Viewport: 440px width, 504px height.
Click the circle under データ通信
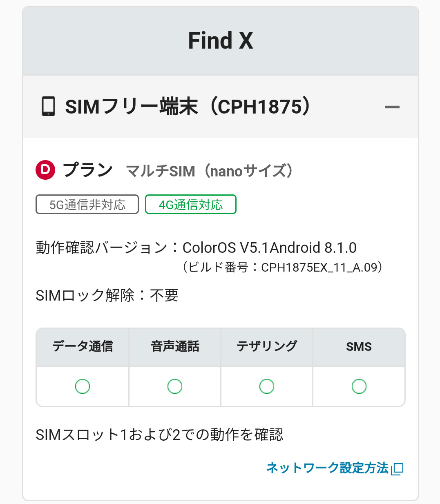(x=83, y=386)
